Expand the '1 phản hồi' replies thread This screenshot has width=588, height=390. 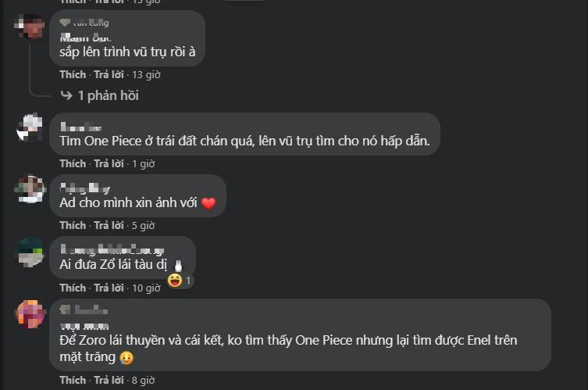click(109, 95)
